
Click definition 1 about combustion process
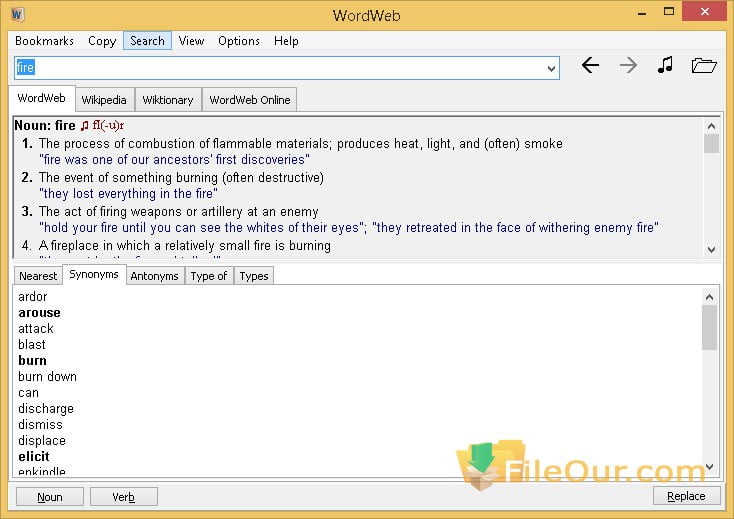[x=301, y=144]
